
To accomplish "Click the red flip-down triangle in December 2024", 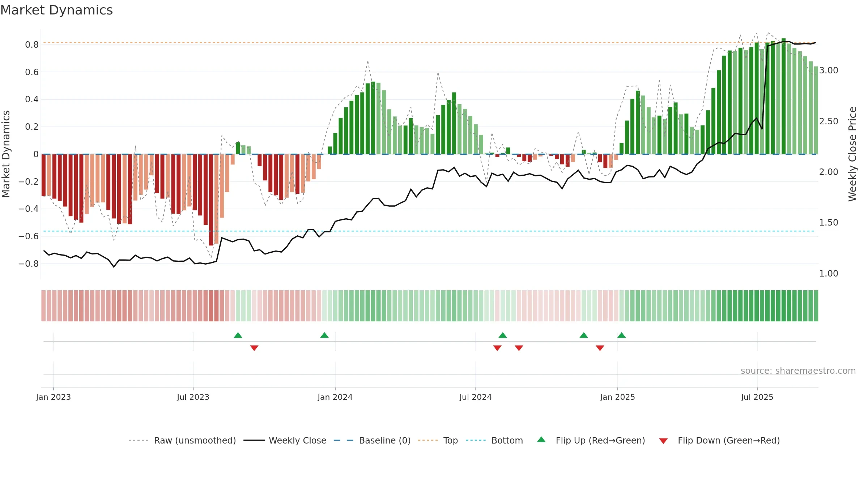I will point(600,348).
